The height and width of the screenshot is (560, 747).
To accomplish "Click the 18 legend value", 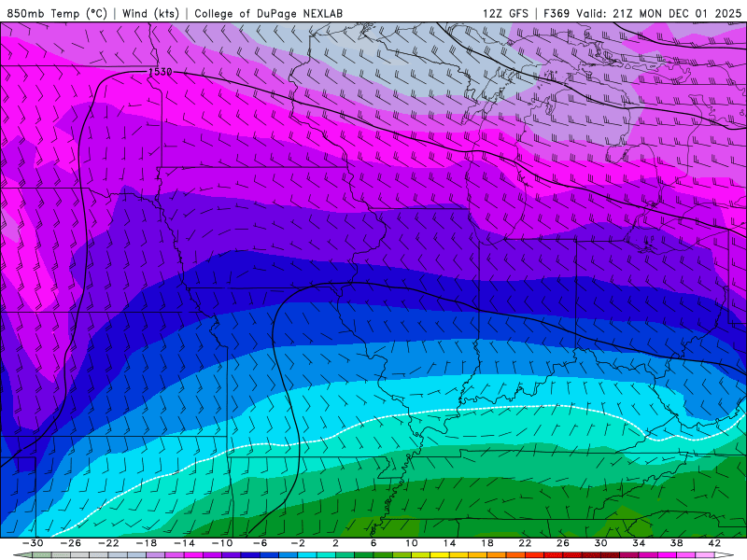I will (x=486, y=543).
